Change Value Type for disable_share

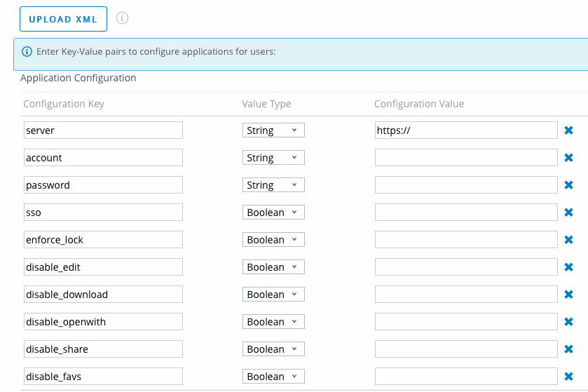tap(273, 349)
